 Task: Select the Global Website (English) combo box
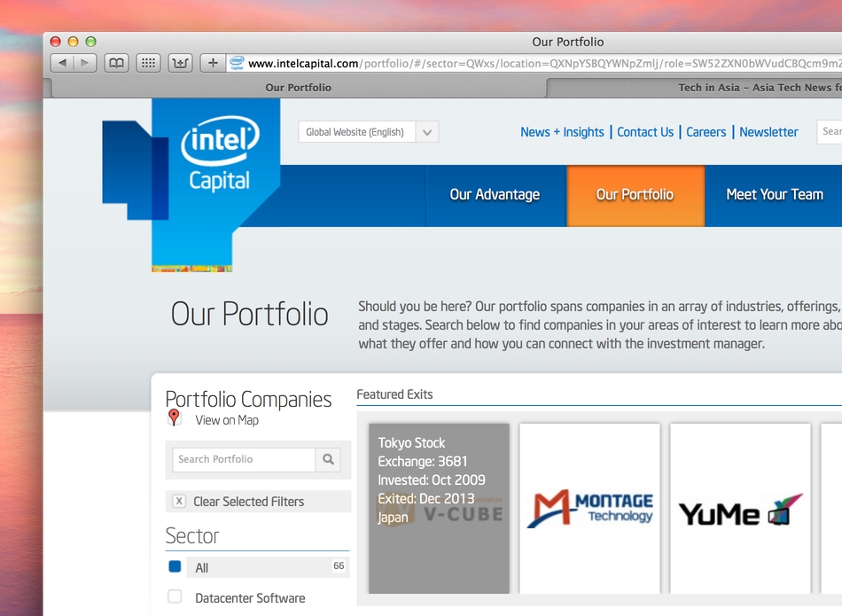pos(369,132)
